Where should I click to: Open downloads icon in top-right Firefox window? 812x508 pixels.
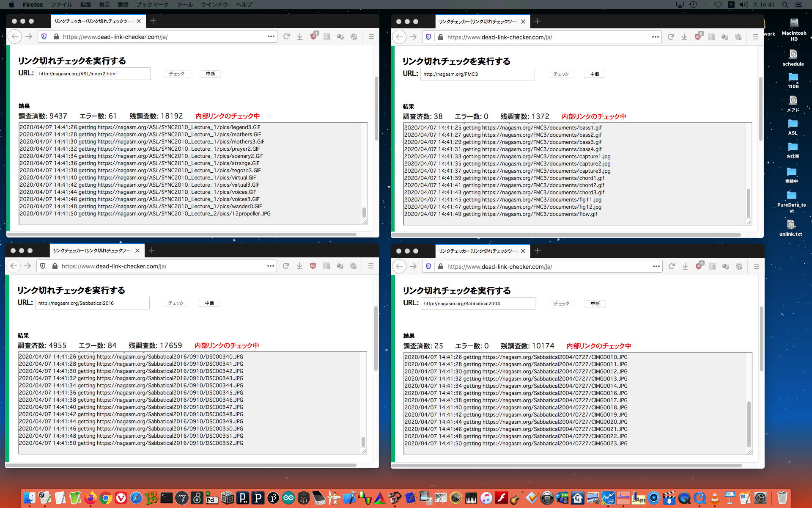tap(684, 37)
